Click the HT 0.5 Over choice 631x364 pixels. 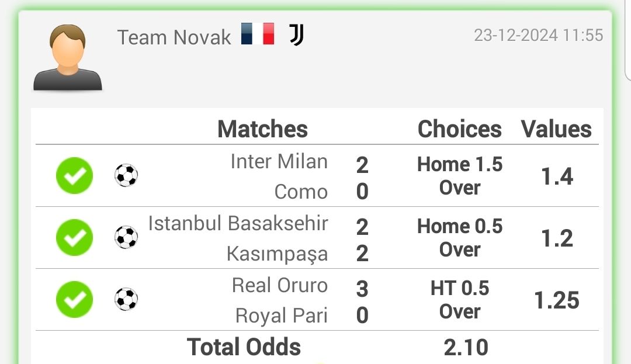point(460,300)
